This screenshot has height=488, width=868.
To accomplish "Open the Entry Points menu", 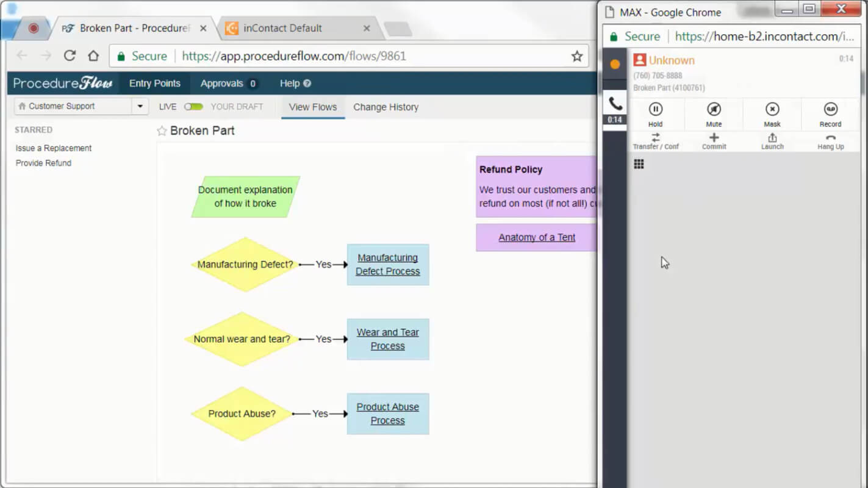I will (x=155, y=83).
